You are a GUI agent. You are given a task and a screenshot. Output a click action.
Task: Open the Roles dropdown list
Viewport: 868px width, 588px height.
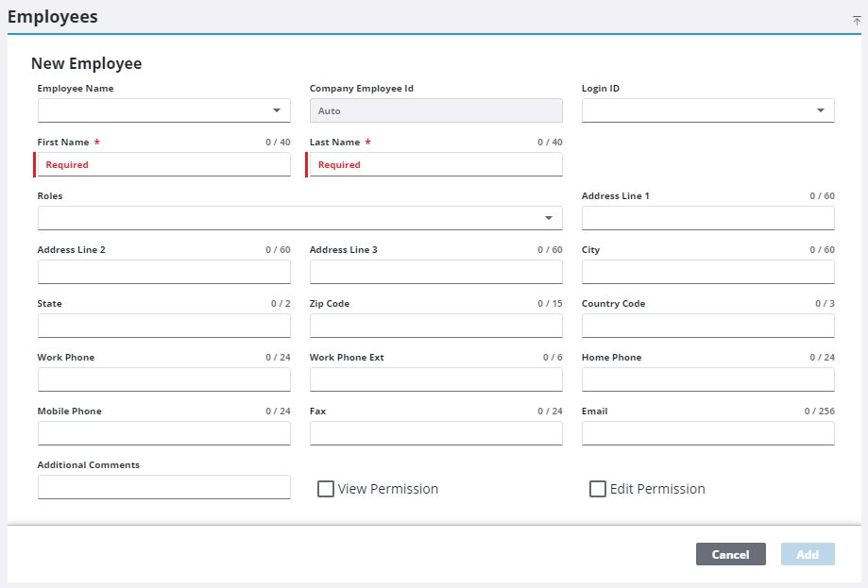point(299,218)
